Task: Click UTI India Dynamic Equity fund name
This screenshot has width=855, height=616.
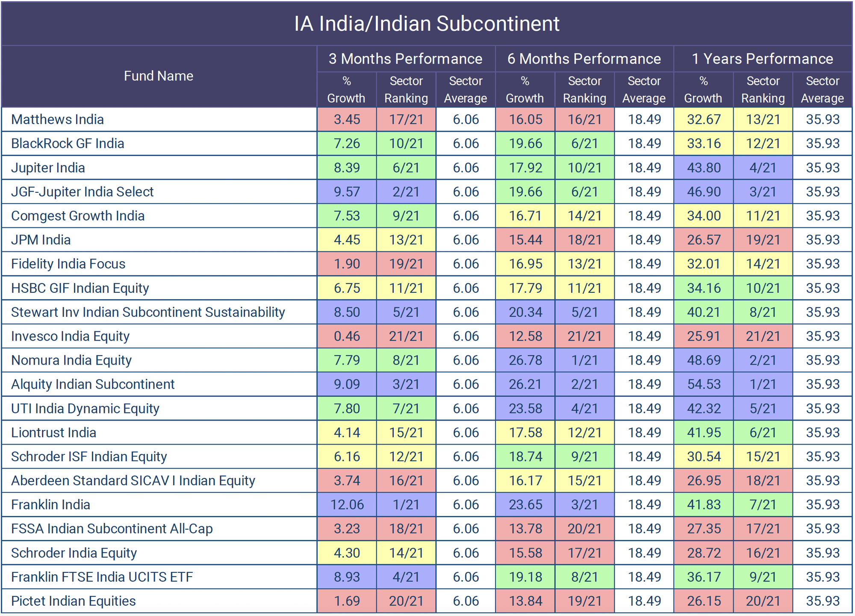Action: pyautogui.click(x=85, y=408)
